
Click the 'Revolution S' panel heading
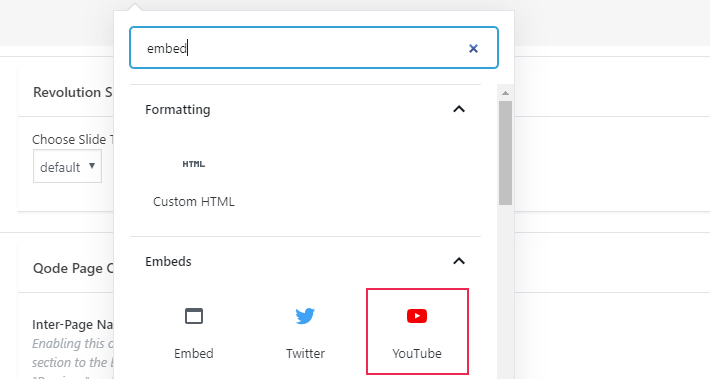point(73,92)
